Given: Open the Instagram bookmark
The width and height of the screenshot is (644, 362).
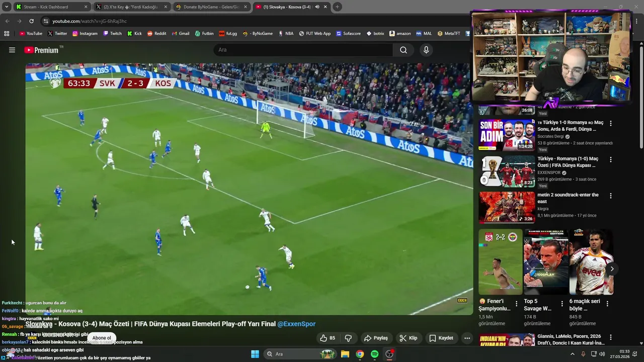Looking at the screenshot, I should point(85,33).
